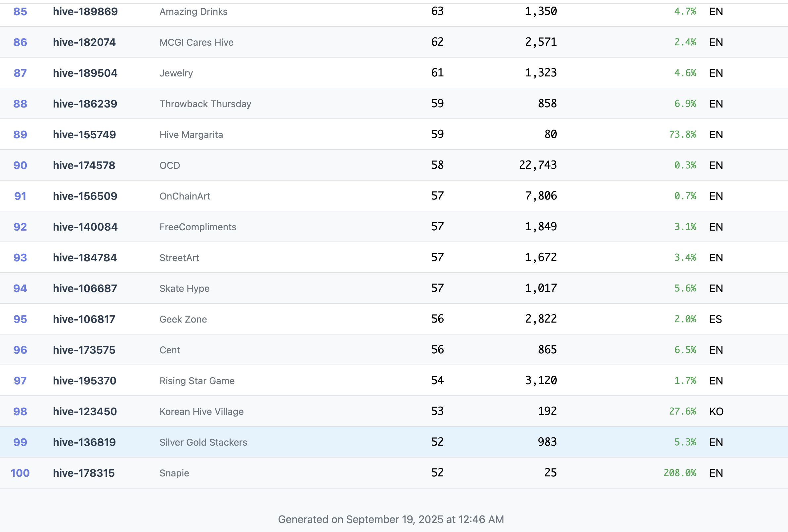Click the 22,743 value in OCD row

tap(538, 165)
